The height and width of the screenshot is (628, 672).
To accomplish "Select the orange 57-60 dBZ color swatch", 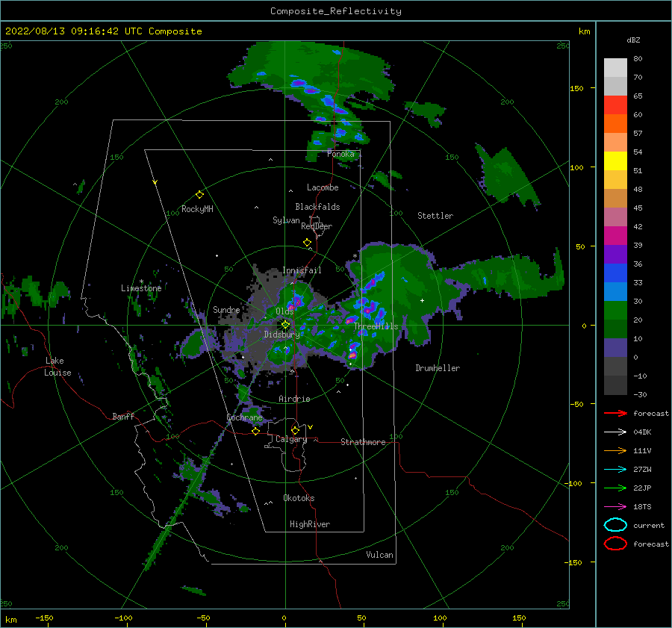I will (x=615, y=123).
